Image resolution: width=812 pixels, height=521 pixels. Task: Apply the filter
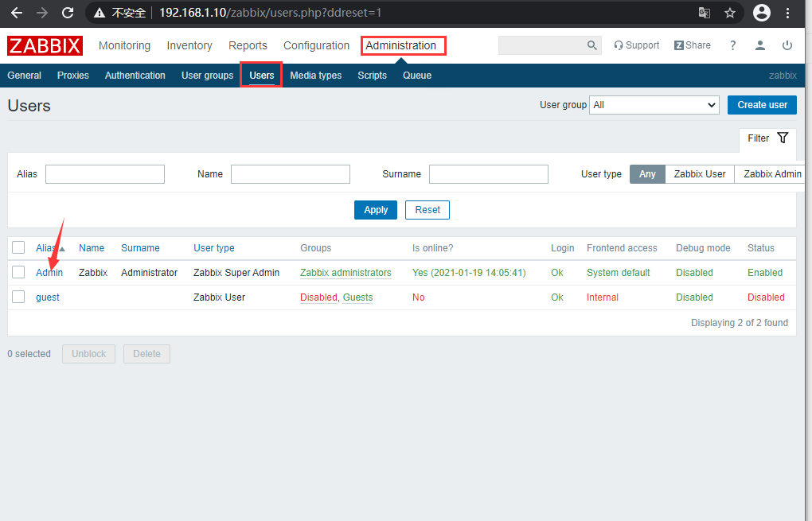(x=376, y=210)
